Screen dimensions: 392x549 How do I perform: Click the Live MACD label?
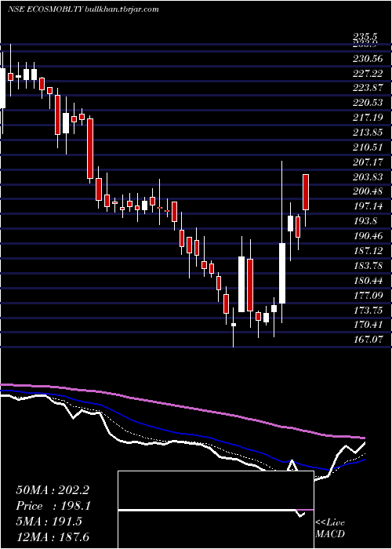[x=330, y=529]
